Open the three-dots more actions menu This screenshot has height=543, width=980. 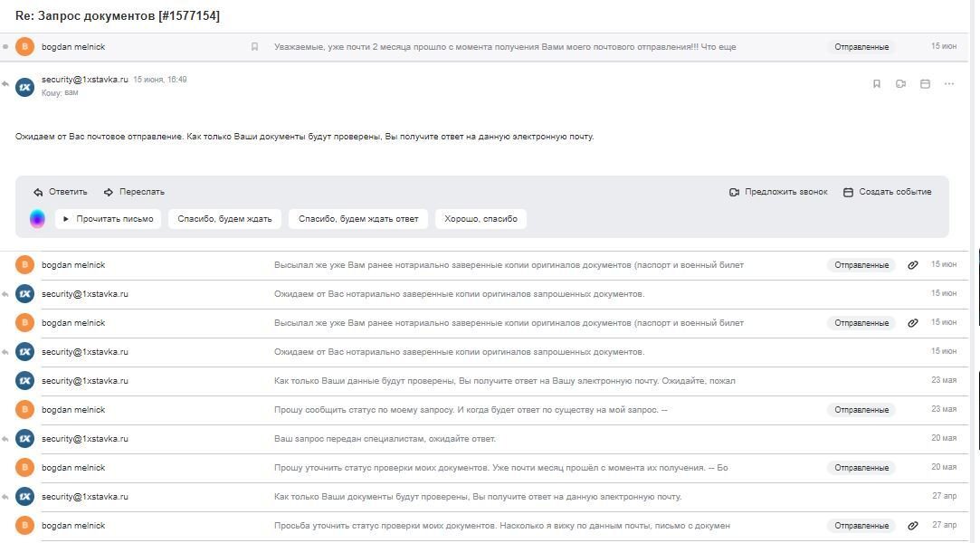click(x=948, y=84)
